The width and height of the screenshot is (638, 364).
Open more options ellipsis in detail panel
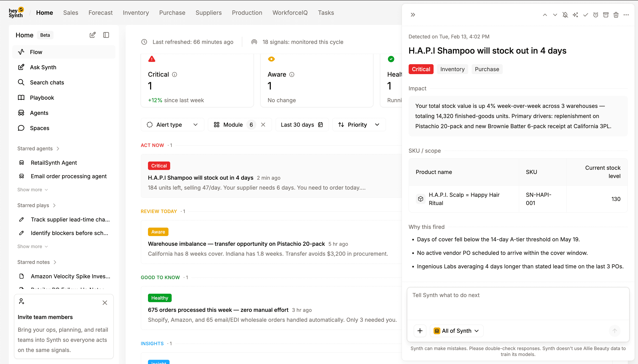(626, 15)
